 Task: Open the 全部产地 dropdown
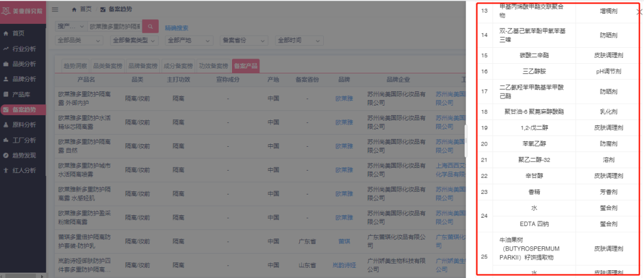188,41
